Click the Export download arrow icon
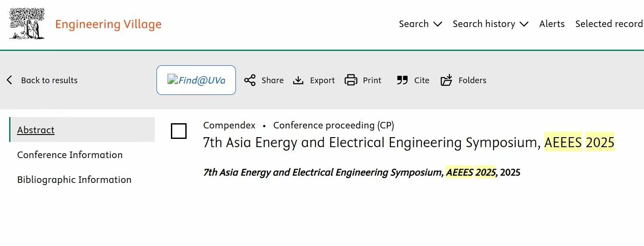 [x=298, y=80]
